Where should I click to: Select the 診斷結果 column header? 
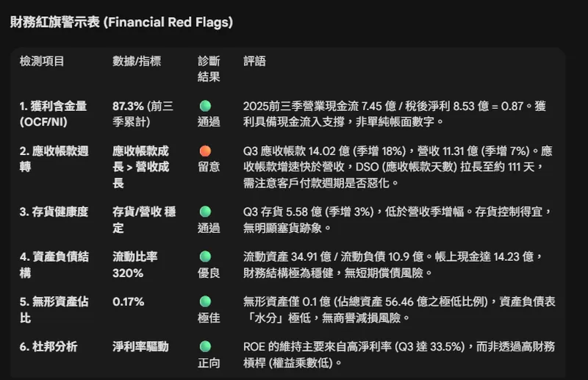pyautogui.click(x=209, y=68)
